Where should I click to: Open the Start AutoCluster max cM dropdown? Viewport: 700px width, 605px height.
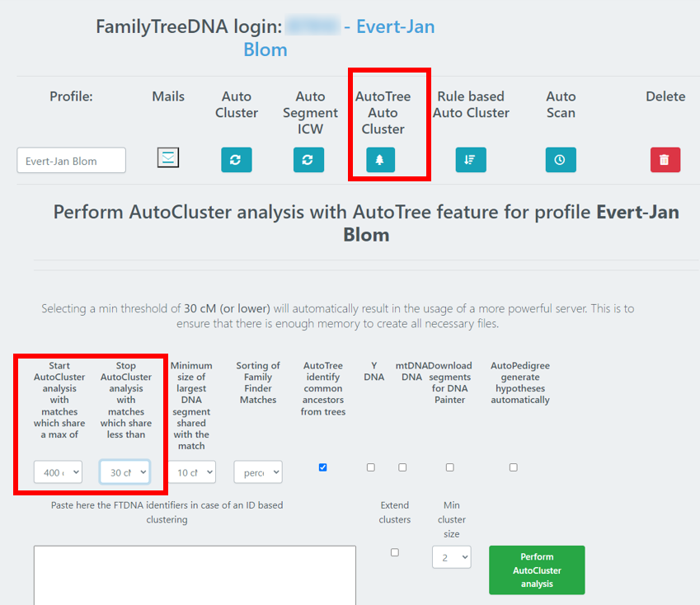[x=59, y=472]
